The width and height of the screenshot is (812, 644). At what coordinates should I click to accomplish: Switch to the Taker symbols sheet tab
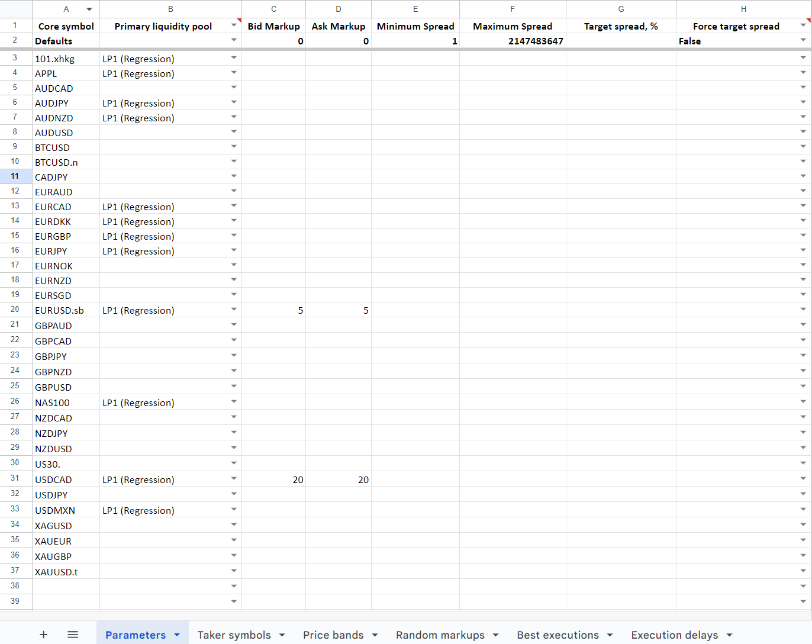point(234,635)
